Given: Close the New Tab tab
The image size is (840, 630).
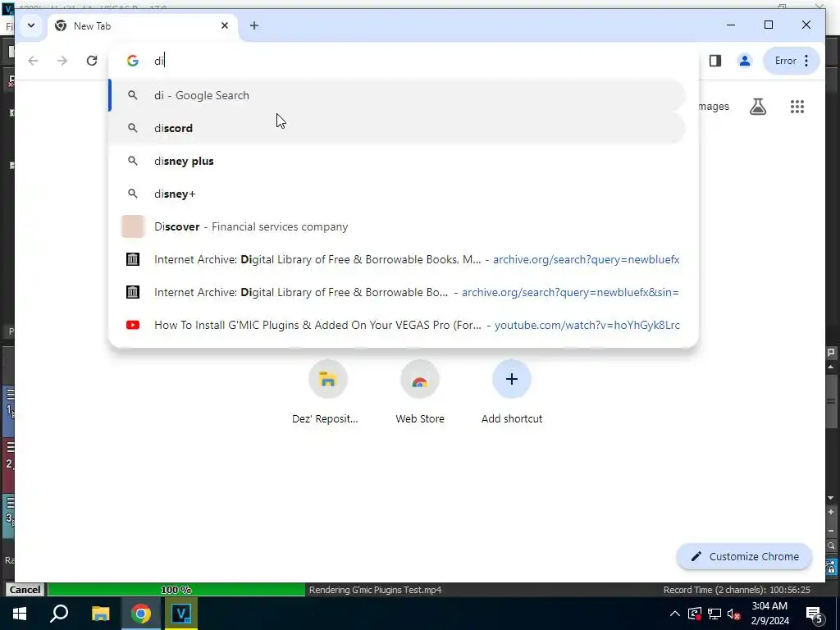Looking at the screenshot, I should (225, 25).
